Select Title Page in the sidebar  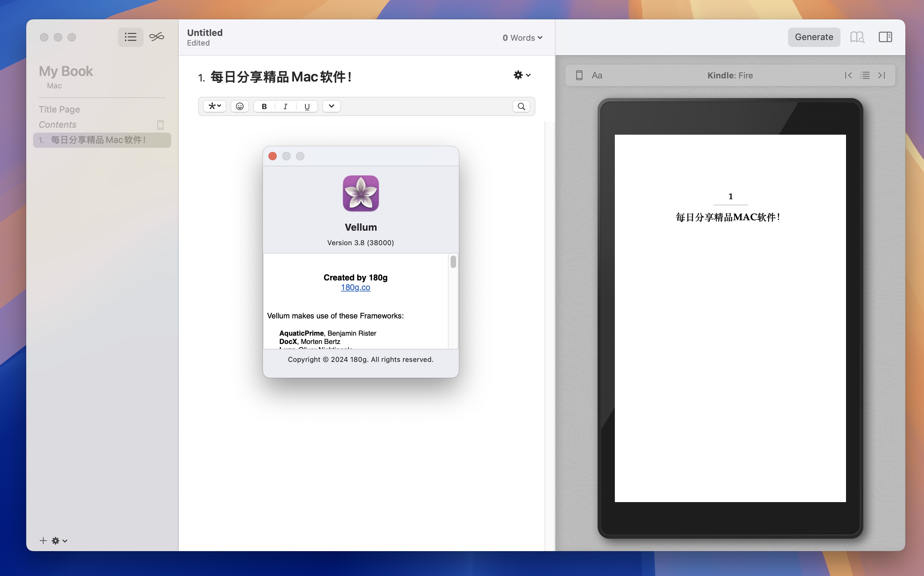59,109
